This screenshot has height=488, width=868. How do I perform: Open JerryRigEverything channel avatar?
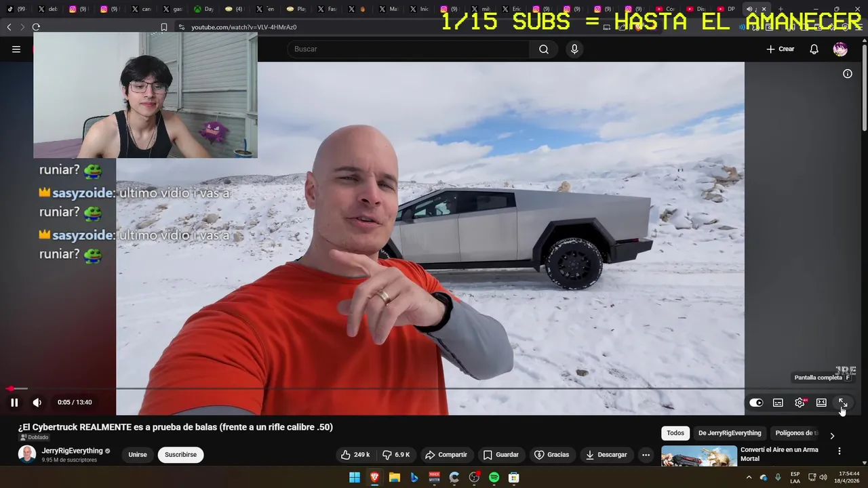tap(27, 454)
